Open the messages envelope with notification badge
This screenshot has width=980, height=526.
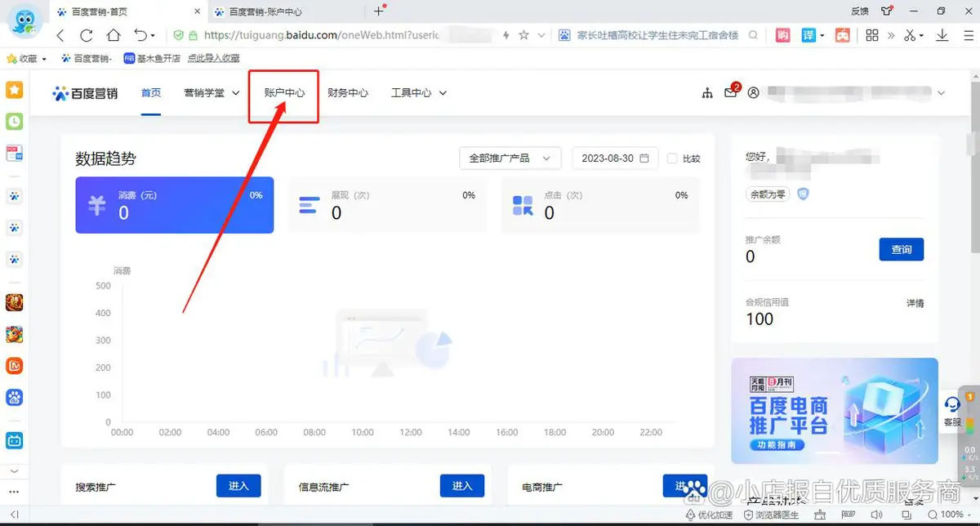click(x=731, y=93)
